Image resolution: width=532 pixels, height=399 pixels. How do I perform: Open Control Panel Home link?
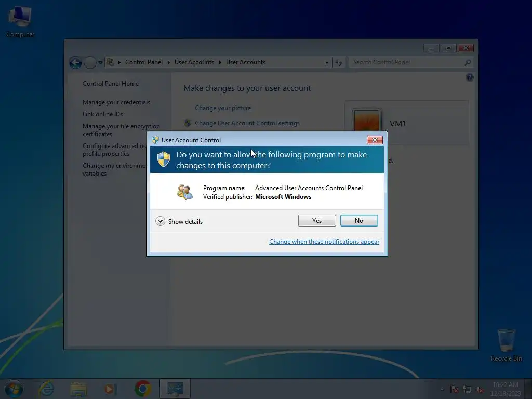coord(111,84)
